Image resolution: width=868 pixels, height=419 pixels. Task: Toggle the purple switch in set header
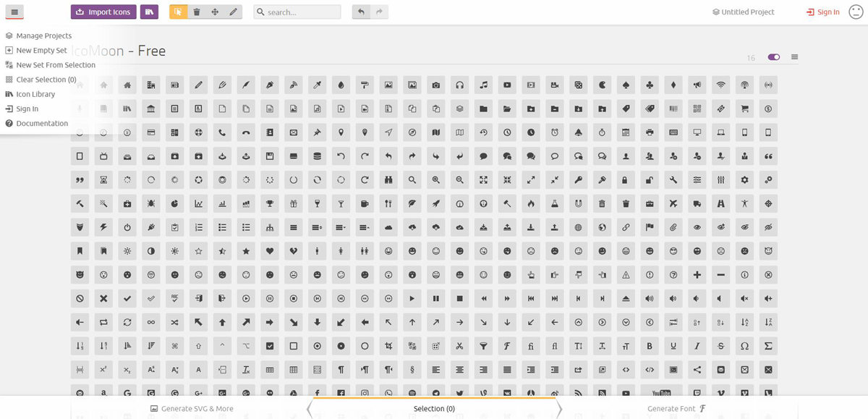[x=774, y=57]
